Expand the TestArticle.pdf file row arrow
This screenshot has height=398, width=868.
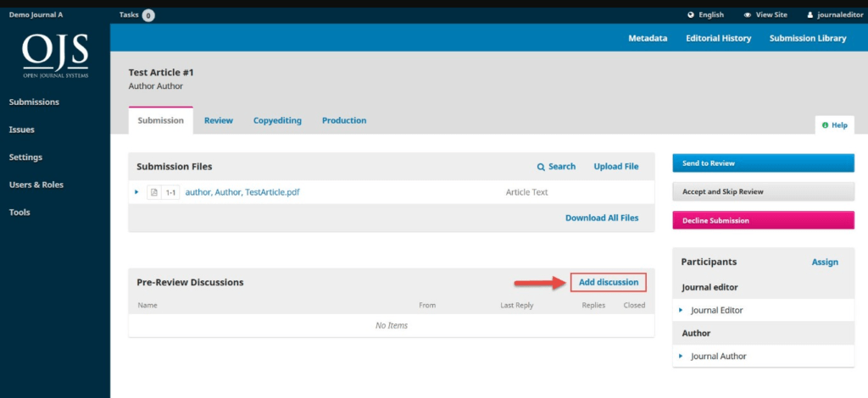pyautogui.click(x=136, y=192)
